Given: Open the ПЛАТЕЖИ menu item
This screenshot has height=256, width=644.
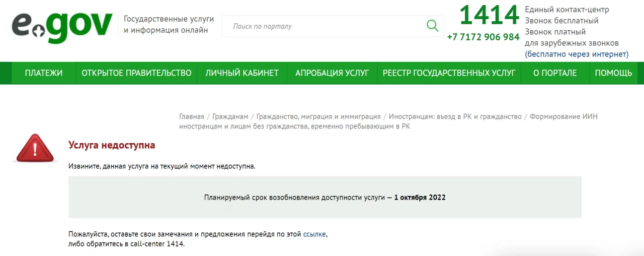Looking at the screenshot, I should [44, 73].
